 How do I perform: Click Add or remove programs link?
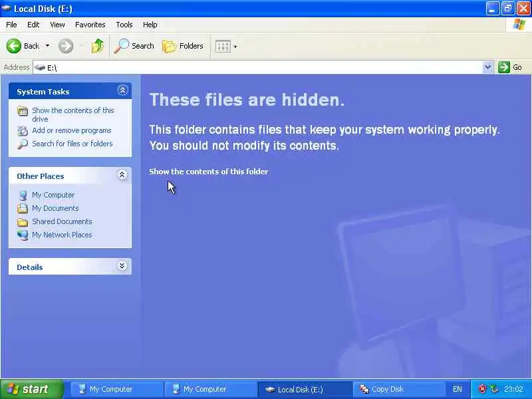72,130
